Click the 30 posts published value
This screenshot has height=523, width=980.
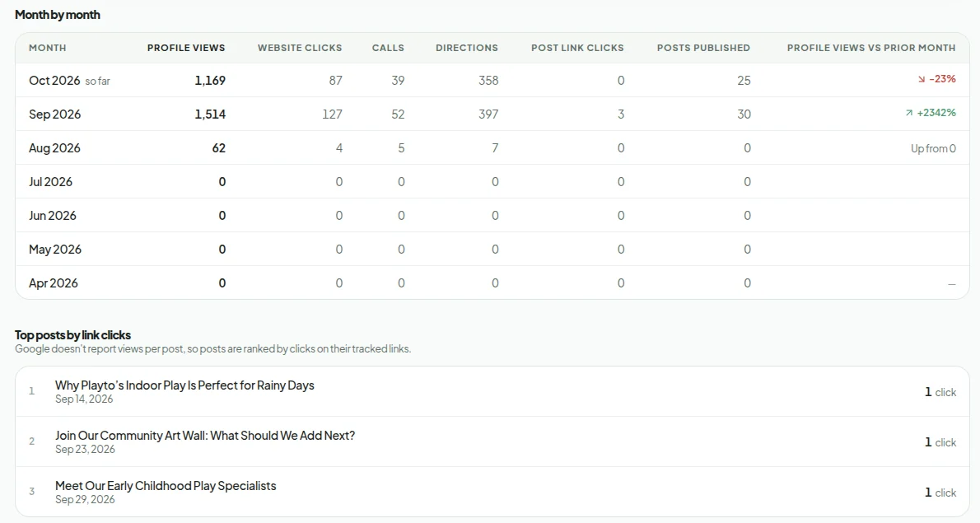(x=744, y=114)
